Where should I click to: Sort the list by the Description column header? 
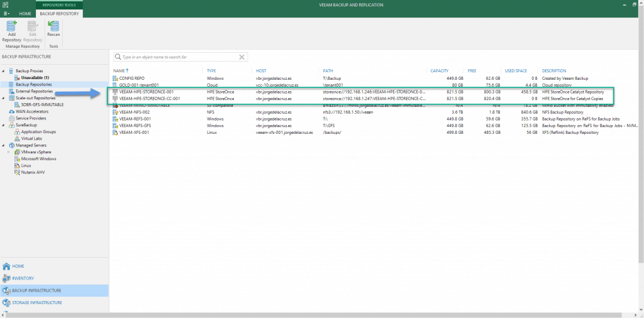[554, 71]
